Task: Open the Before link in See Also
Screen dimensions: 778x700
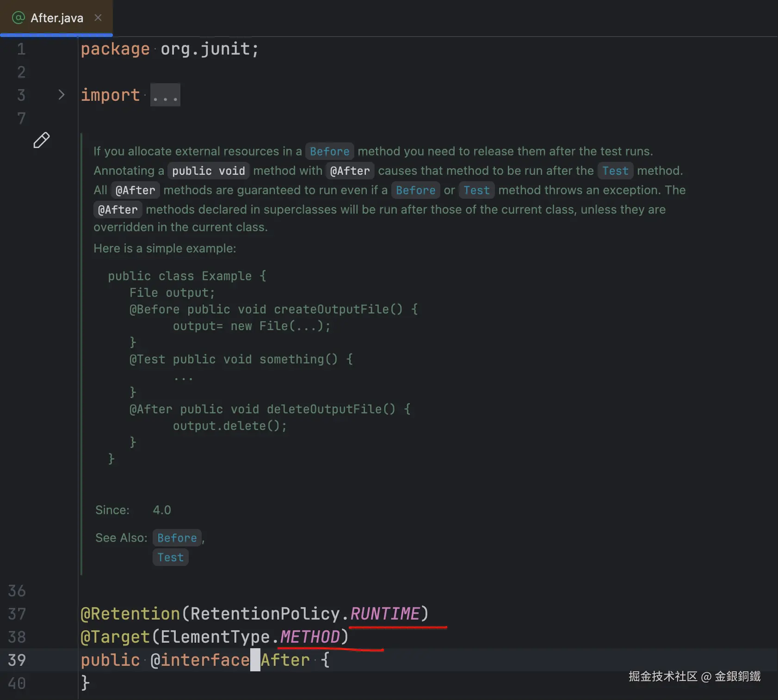Action: pyautogui.click(x=177, y=538)
